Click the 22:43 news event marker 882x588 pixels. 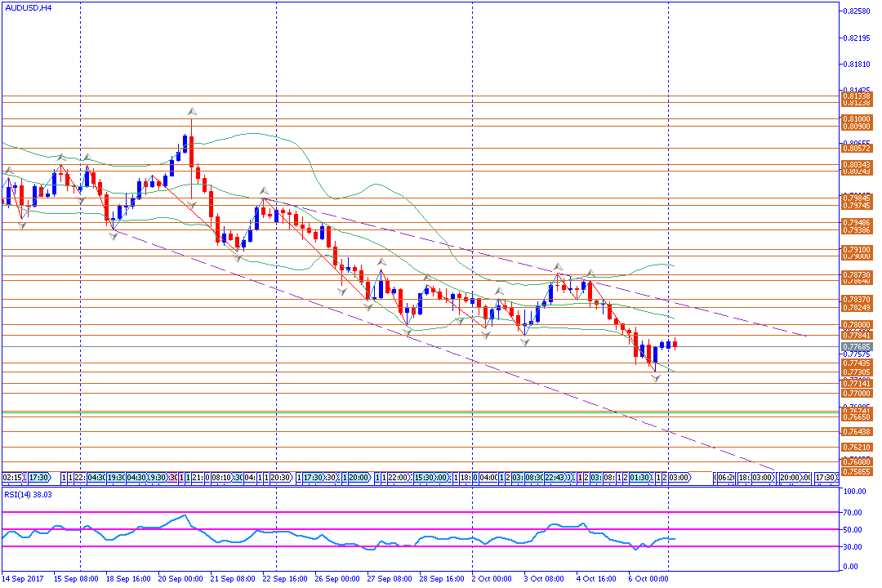(555, 478)
